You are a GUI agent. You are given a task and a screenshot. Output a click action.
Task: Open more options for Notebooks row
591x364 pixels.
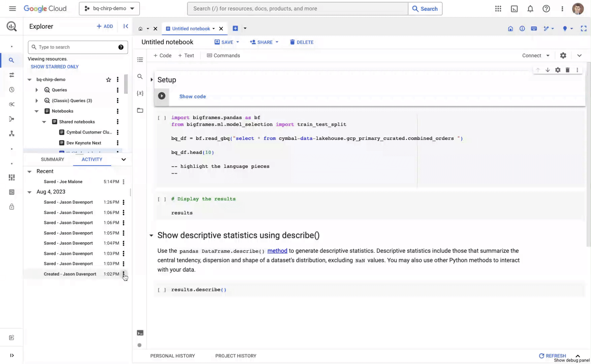(x=118, y=111)
